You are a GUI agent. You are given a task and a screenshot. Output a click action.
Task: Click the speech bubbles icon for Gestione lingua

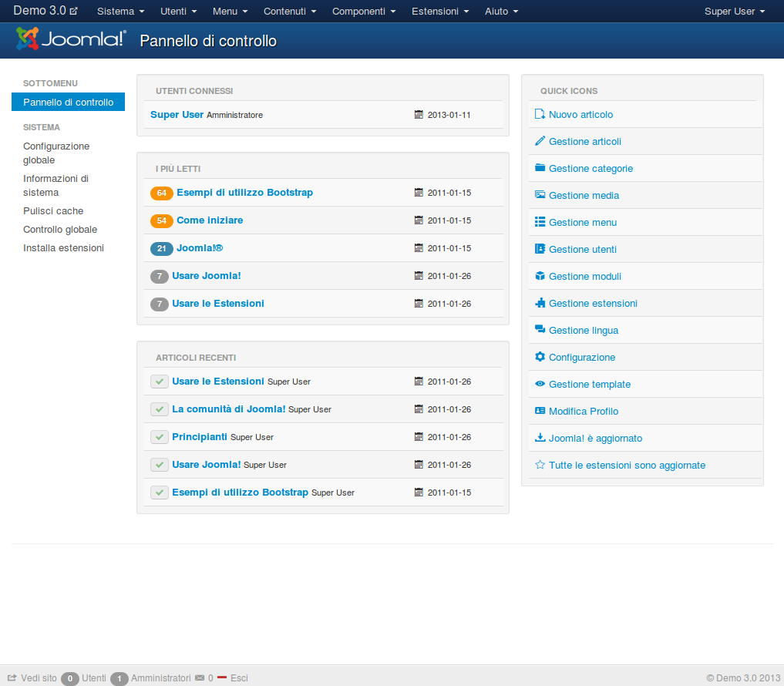(x=540, y=329)
